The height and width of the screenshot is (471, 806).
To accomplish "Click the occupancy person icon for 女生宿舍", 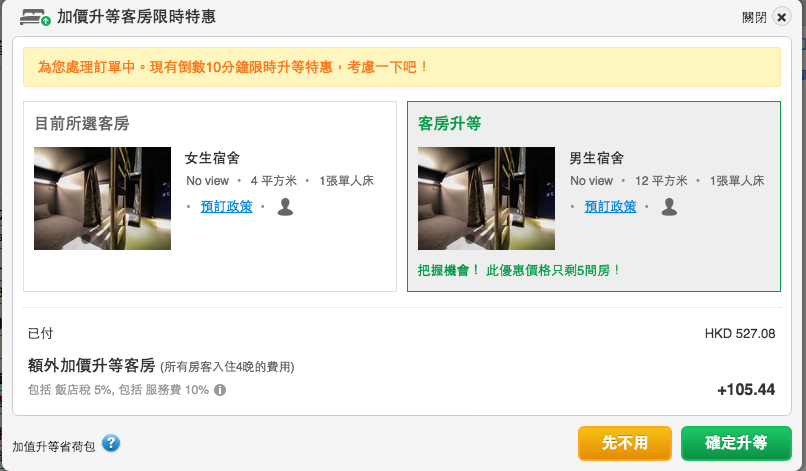I will (x=285, y=206).
